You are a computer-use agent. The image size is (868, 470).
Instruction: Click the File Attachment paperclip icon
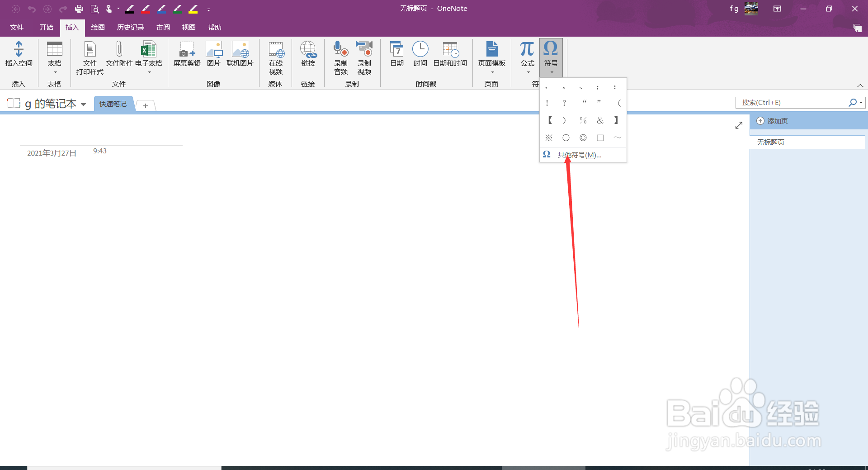pyautogui.click(x=119, y=49)
